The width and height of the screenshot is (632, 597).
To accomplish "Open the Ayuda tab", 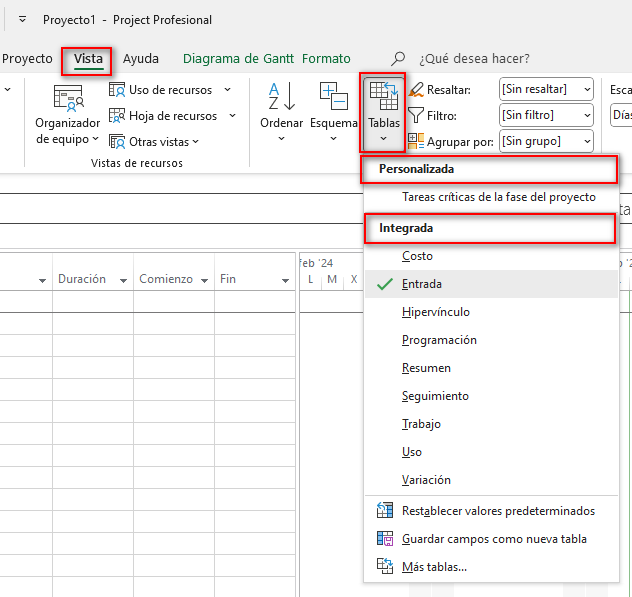I will click(141, 59).
